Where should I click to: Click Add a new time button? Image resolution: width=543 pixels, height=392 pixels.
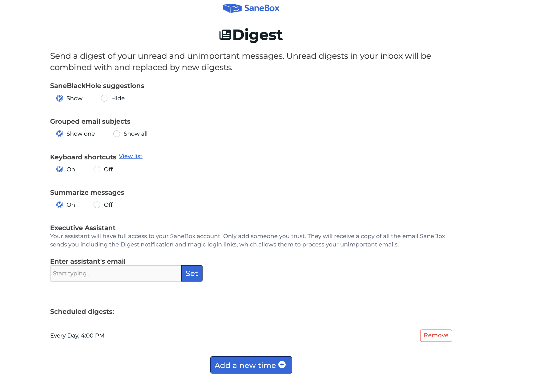(x=251, y=365)
